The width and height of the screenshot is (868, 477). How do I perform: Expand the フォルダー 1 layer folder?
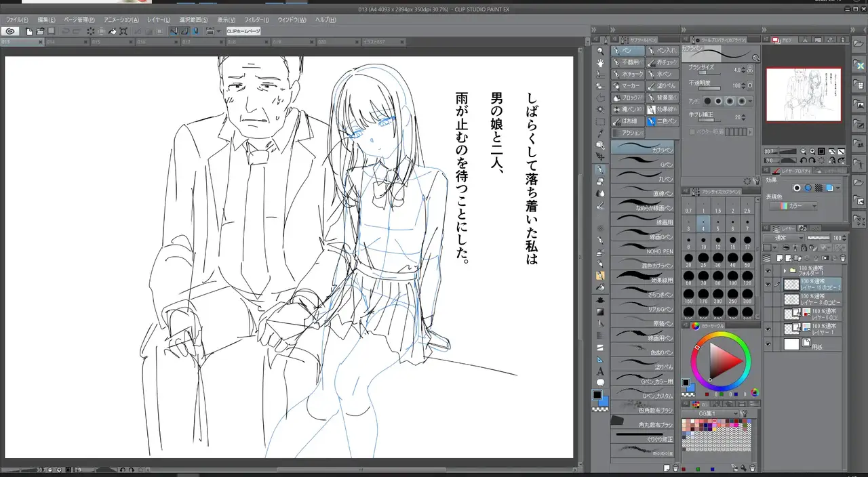pyautogui.click(x=785, y=270)
